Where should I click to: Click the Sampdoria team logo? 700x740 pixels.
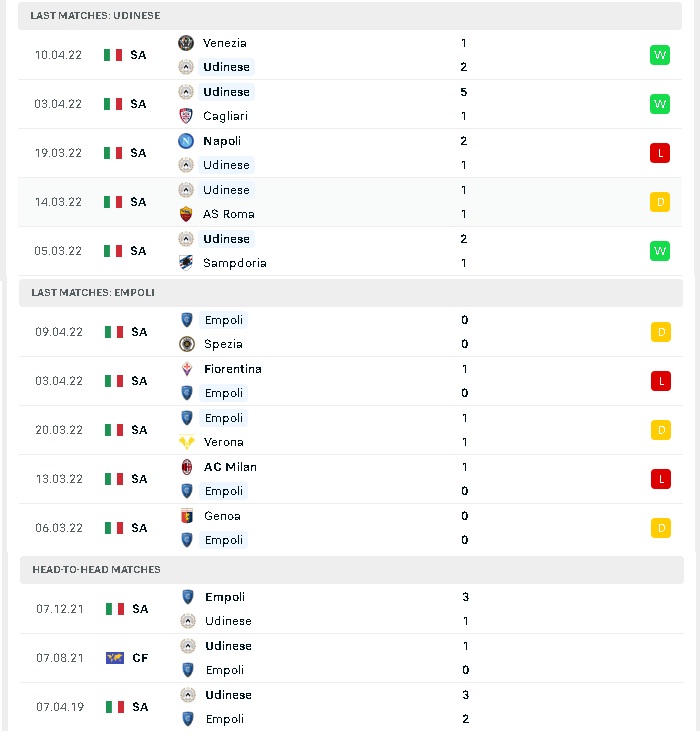pyautogui.click(x=186, y=262)
